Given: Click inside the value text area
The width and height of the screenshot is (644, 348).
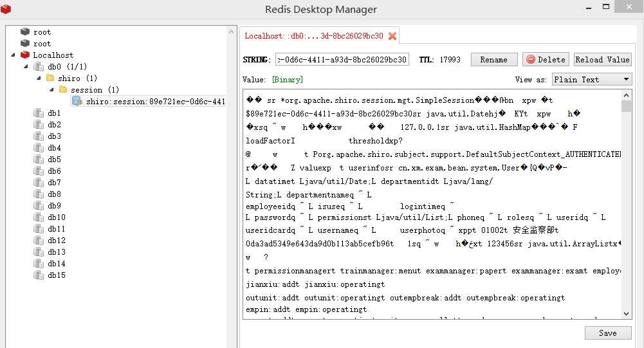Looking at the screenshot, I should (x=433, y=204).
